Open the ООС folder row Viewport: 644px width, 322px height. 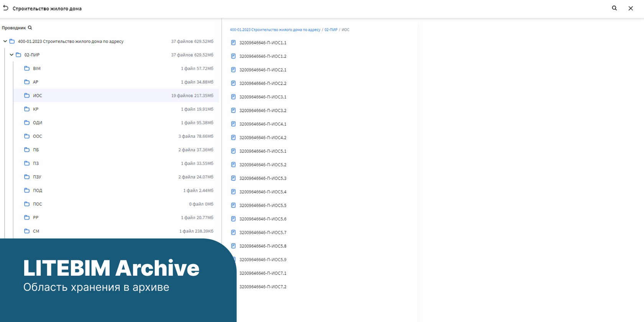(x=116, y=136)
